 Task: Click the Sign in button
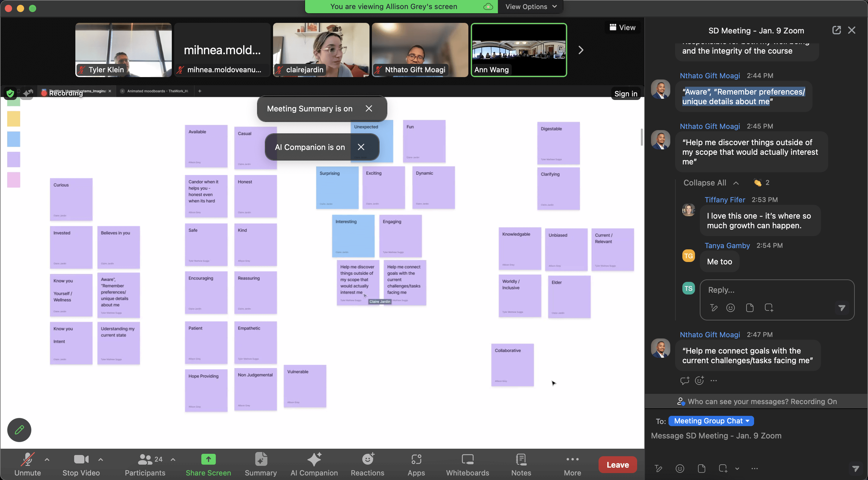626,93
